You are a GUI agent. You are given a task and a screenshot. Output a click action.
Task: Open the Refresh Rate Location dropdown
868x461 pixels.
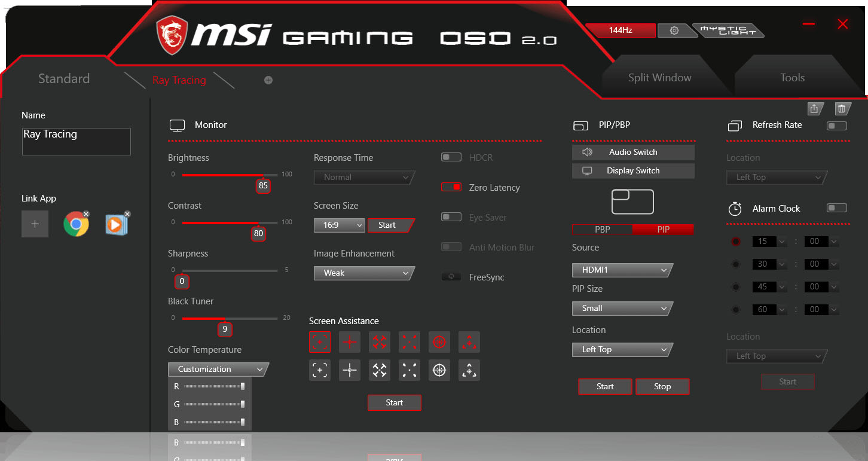click(x=777, y=177)
